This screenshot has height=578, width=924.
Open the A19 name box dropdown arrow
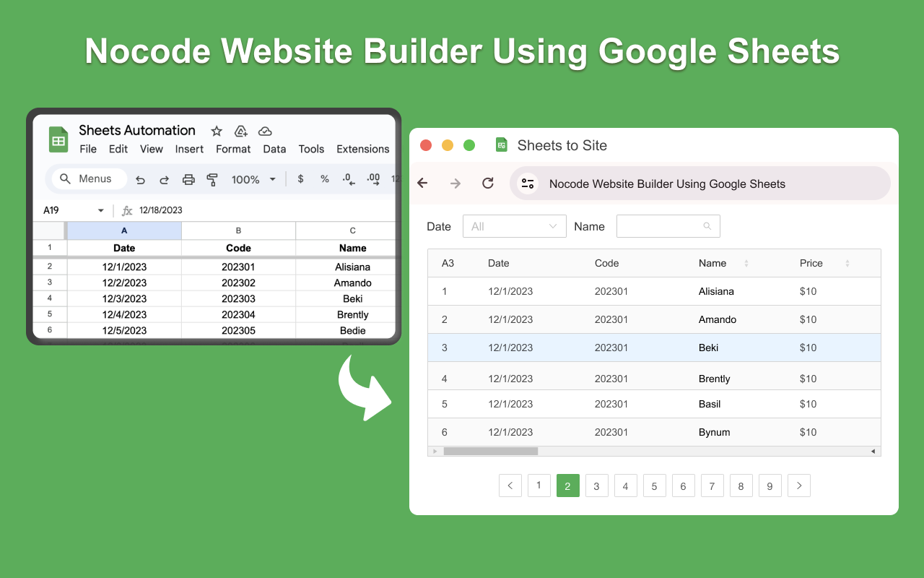coord(101,211)
